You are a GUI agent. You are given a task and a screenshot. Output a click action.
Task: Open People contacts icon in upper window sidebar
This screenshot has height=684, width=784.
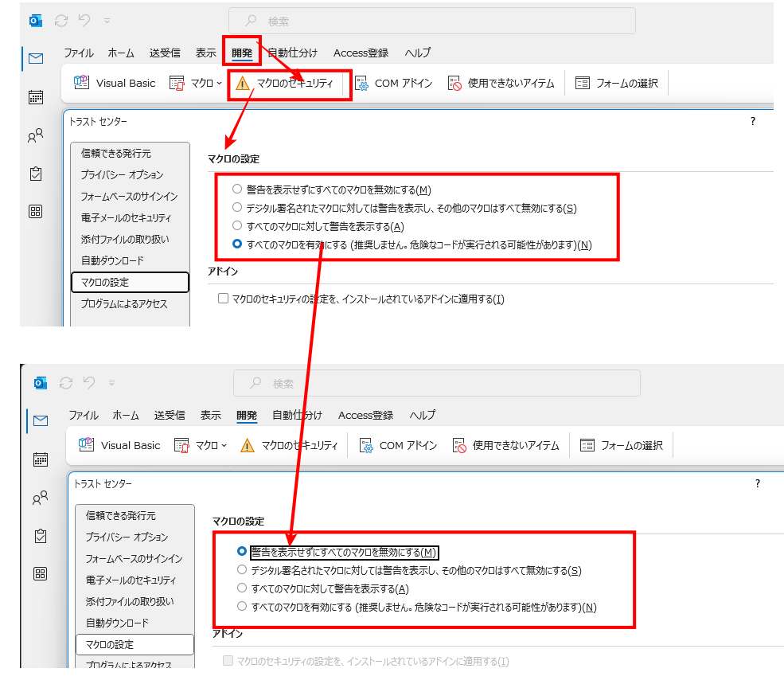coord(35,136)
